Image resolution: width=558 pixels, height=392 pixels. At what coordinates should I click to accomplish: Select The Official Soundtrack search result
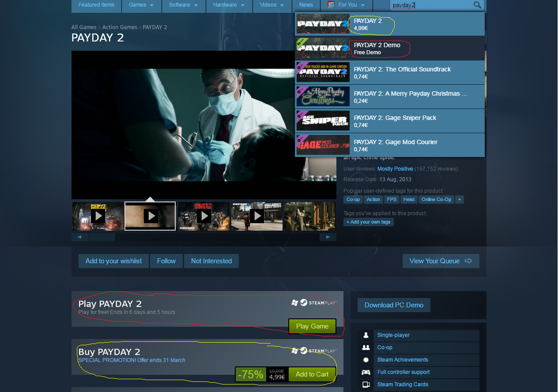coord(390,72)
